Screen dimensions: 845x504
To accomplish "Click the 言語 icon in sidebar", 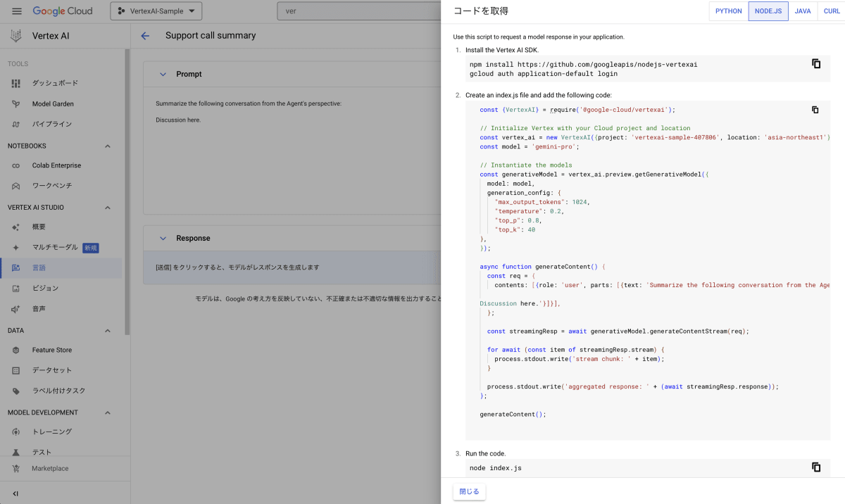I will pos(16,267).
